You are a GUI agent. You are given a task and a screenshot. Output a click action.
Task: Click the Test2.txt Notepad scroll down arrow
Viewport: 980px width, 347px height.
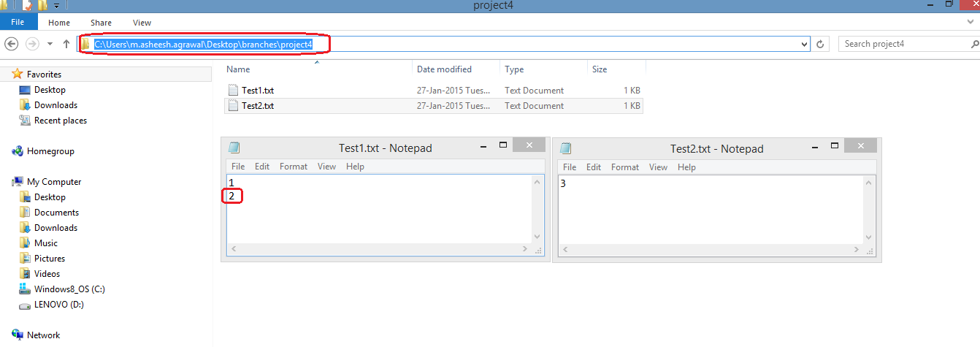[869, 237]
